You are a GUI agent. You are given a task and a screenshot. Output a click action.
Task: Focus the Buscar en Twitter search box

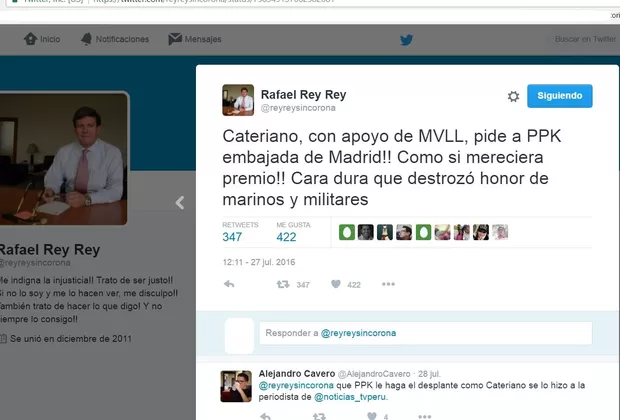click(585, 39)
